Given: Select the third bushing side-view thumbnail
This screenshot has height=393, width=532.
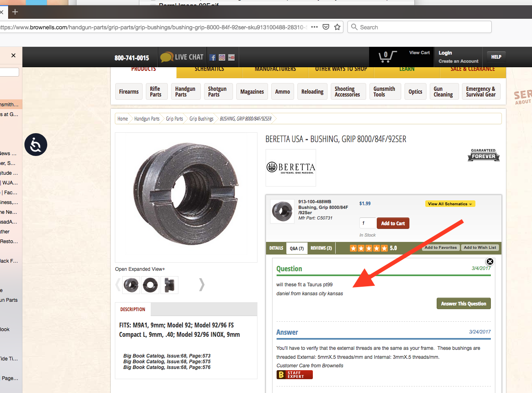Looking at the screenshot, I should [169, 285].
